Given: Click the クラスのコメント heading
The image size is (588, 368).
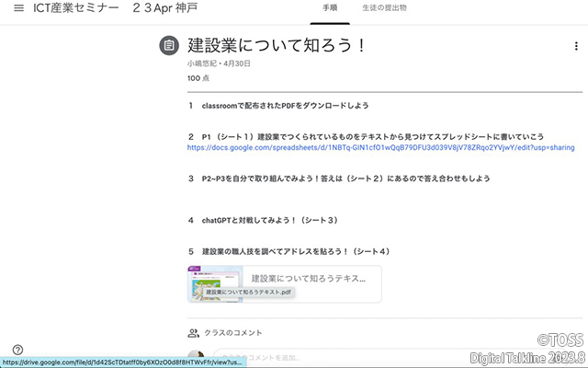Looking at the screenshot, I should (x=234, y=333).
